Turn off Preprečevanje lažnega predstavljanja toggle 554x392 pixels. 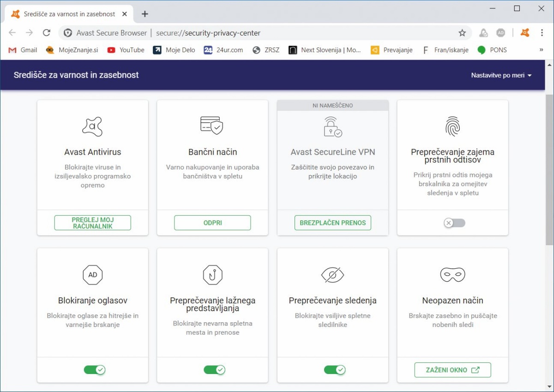click(x=214, y=370)
